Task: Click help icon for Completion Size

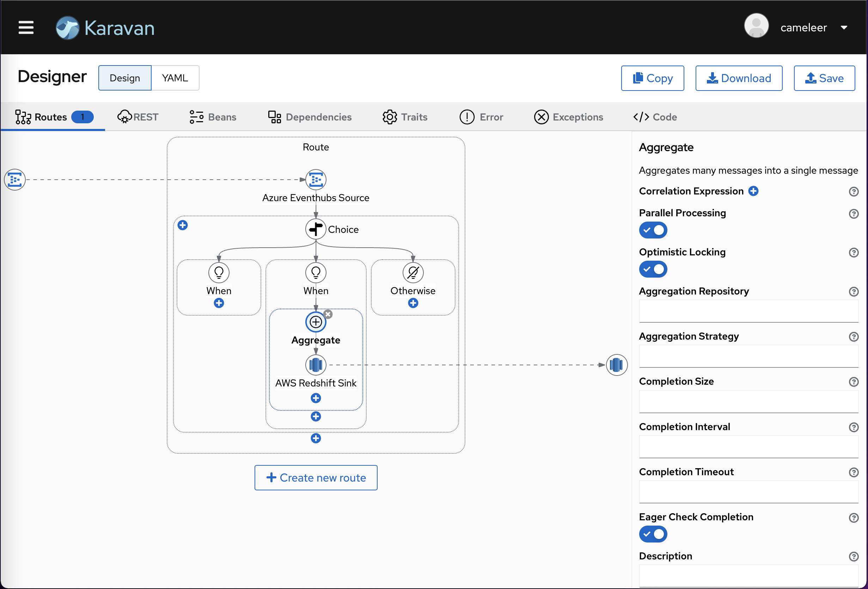Action: [854, 382]
